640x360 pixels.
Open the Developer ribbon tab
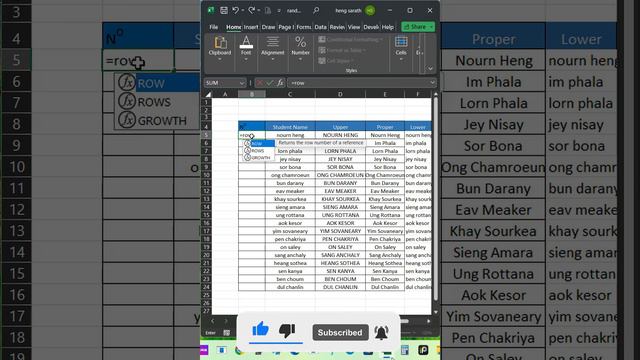click(371, 27)
